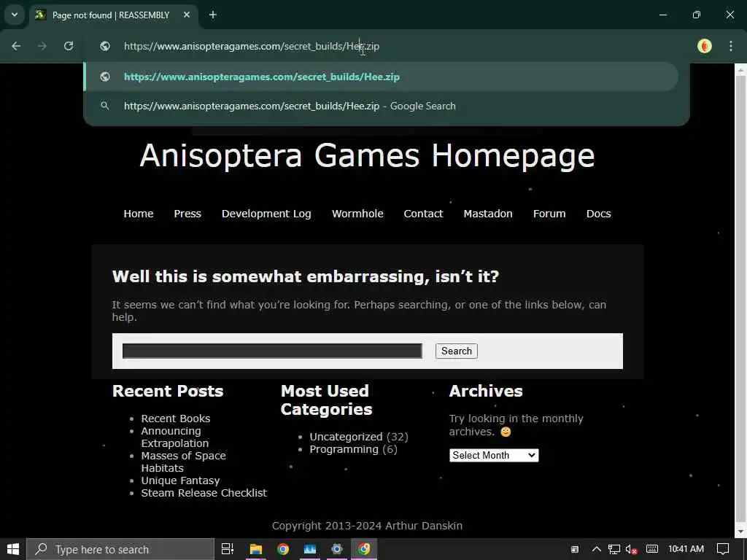This screenshot has height=560, width=747.
Task: Open the Docs link
Action: pyautogui.click(x=598, y=214)
